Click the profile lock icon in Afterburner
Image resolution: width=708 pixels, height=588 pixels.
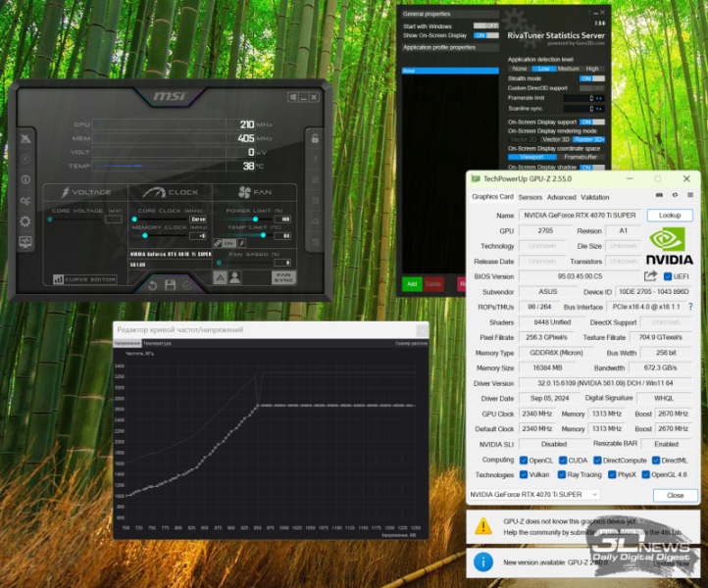coord(314,139)
